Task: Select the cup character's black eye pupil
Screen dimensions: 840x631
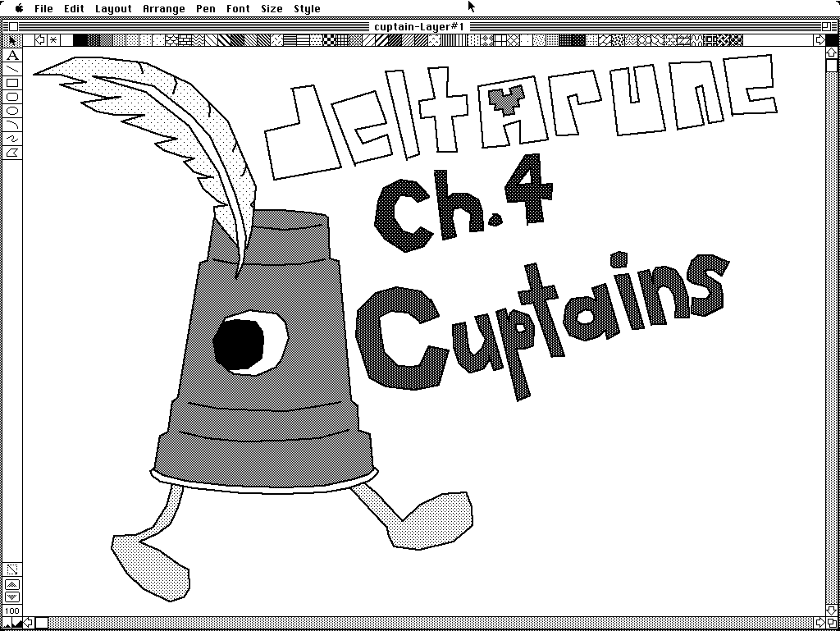Action: (239, 343)
